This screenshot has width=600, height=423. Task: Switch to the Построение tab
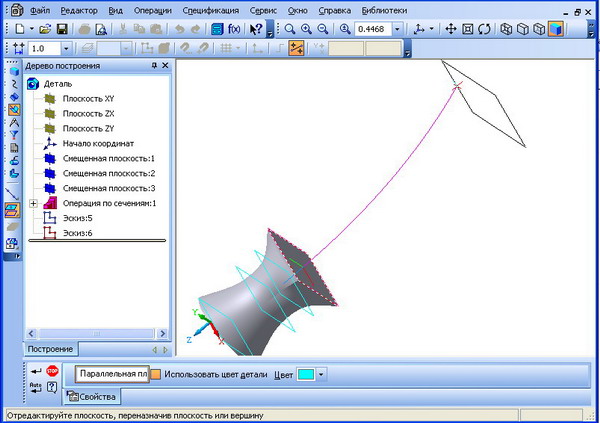tap(50, 349)
